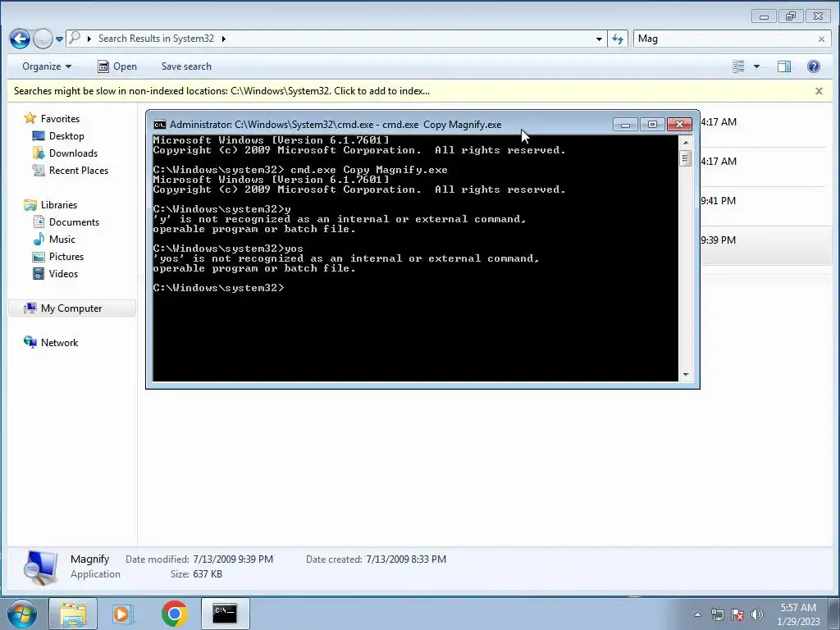The image size is (840, 630).
Task: Select Network in navigation pane
Action: 59,342
